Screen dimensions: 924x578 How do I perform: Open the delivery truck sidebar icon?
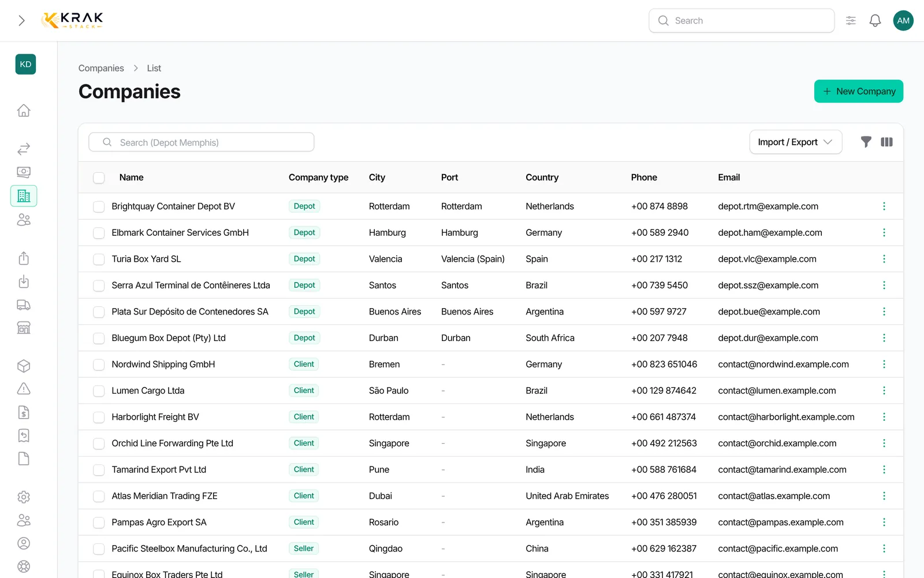[x=24, y=305]
